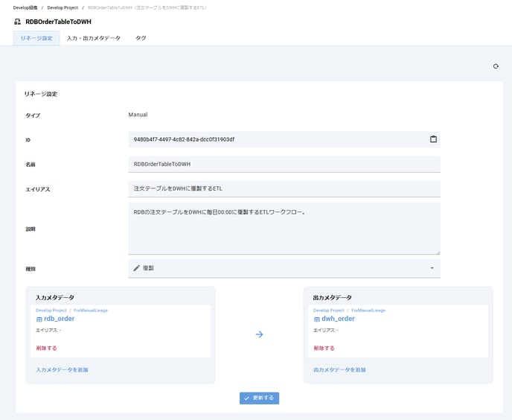Image resolution: width=512 pixels, height=420 pixels.
Task: Click the 名前 input field
Action: pos(284,164)
